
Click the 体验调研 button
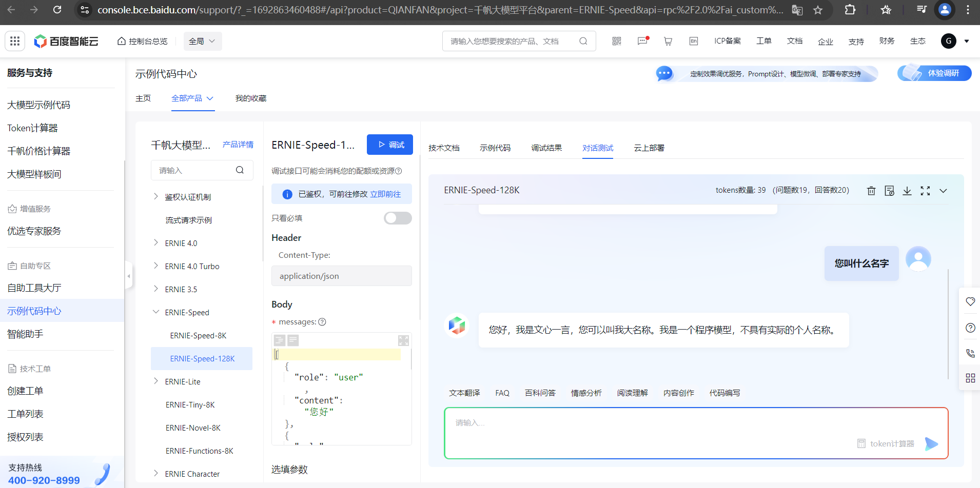coord(934,73)
